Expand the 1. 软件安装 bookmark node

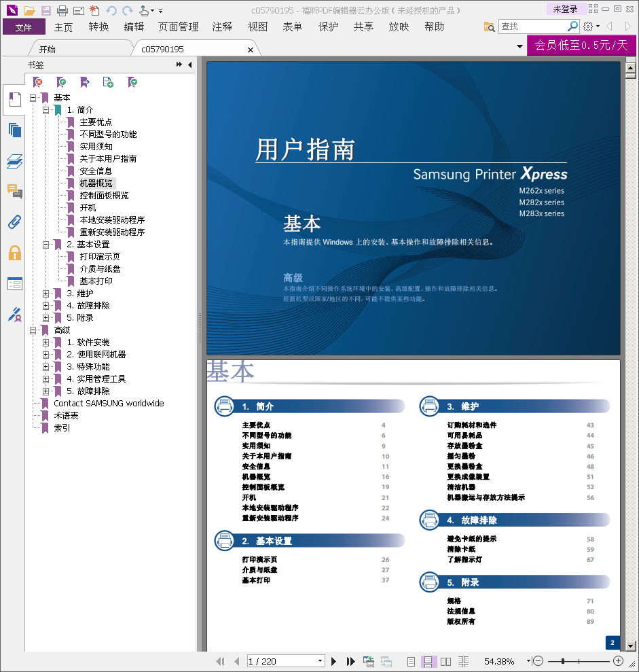[45, 342]
